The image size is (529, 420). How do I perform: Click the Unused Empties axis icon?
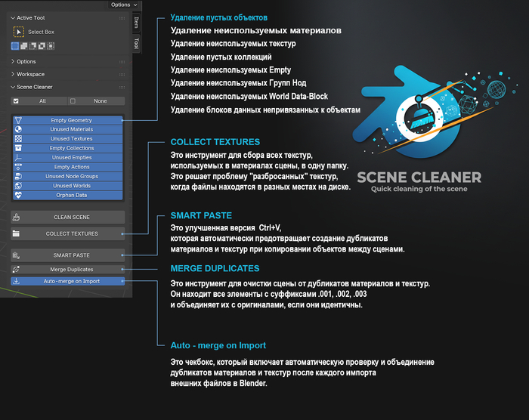click(18, 158)
